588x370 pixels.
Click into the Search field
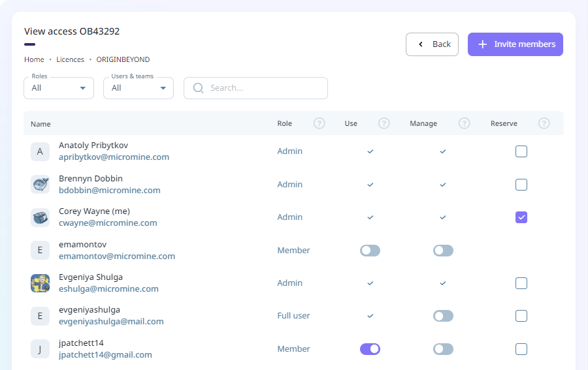(x=265, y=88)
